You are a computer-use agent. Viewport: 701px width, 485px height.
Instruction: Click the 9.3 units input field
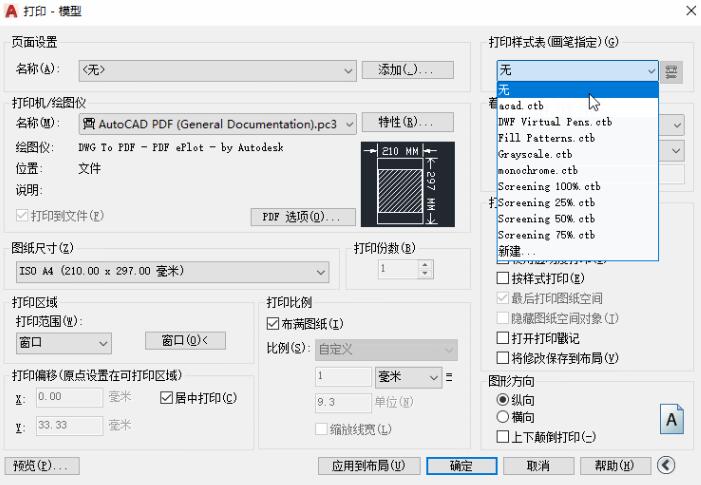(343, 403)
